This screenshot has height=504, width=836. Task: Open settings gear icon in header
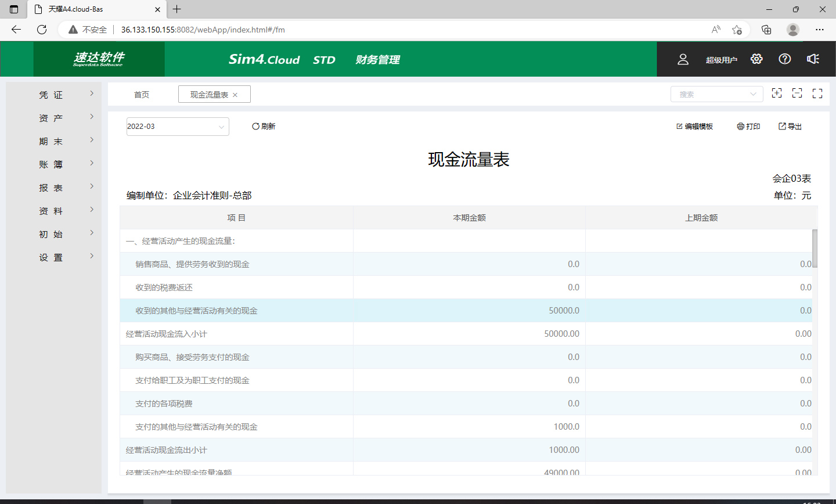(756, 59)
